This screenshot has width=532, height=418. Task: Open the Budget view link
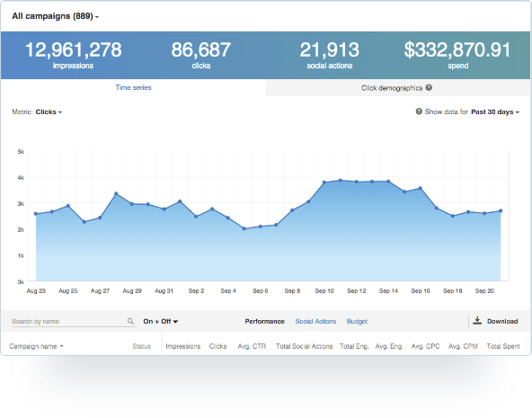coord(357,321)
